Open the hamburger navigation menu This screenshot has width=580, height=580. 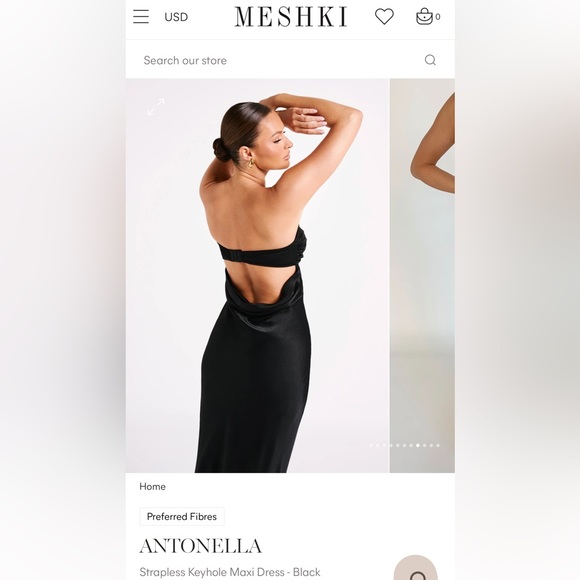141,17
